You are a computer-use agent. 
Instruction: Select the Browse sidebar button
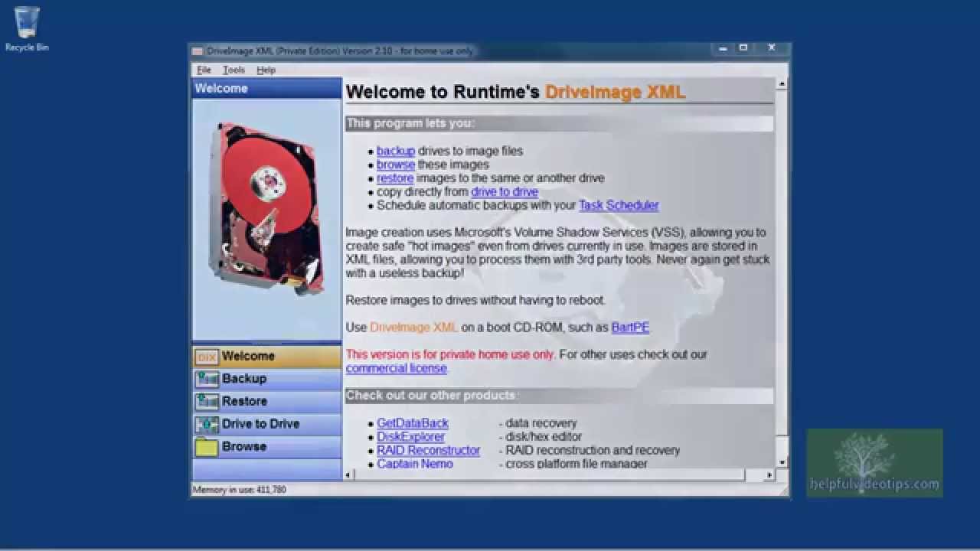pyautogui.click(x=266, y=447)
